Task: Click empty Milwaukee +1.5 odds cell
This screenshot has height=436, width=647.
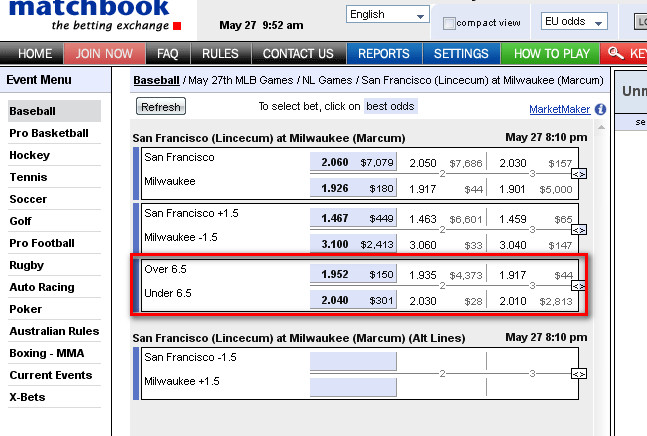Action: [x=353, y=387]
